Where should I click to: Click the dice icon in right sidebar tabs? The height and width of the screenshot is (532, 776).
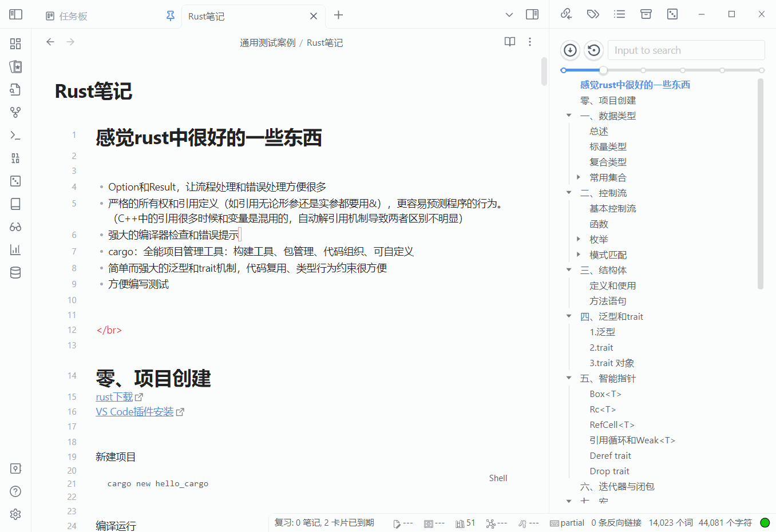pyautogui.click(x=672, y=14)
